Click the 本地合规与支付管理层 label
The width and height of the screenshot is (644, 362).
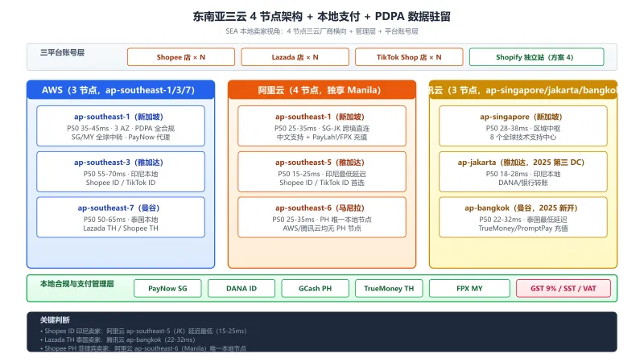coord(76,284)
